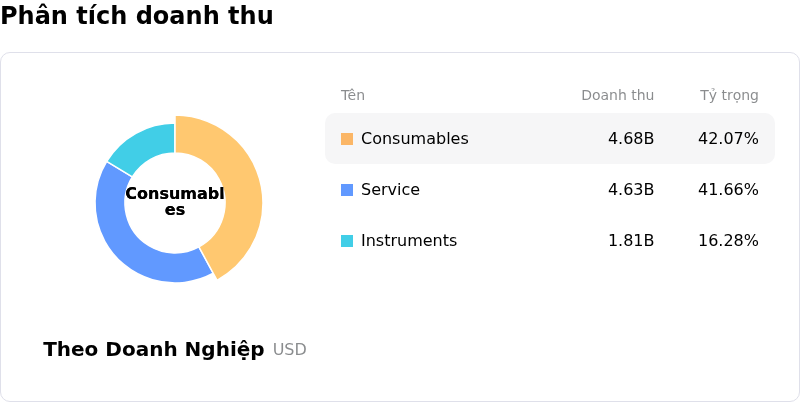Click the Theo Doanh Nghiệp label
This screenshot has width=800, height=402.
click(x=154, y=349)
